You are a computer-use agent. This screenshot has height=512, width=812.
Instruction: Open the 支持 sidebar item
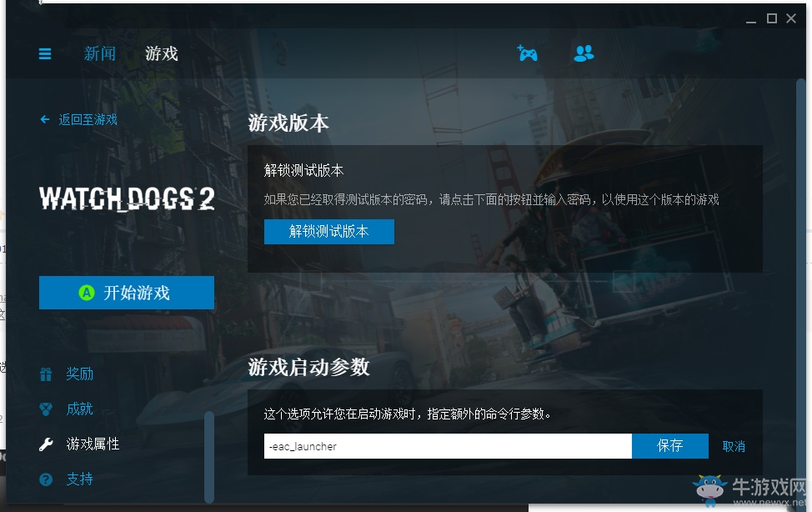tap(80, 479)
